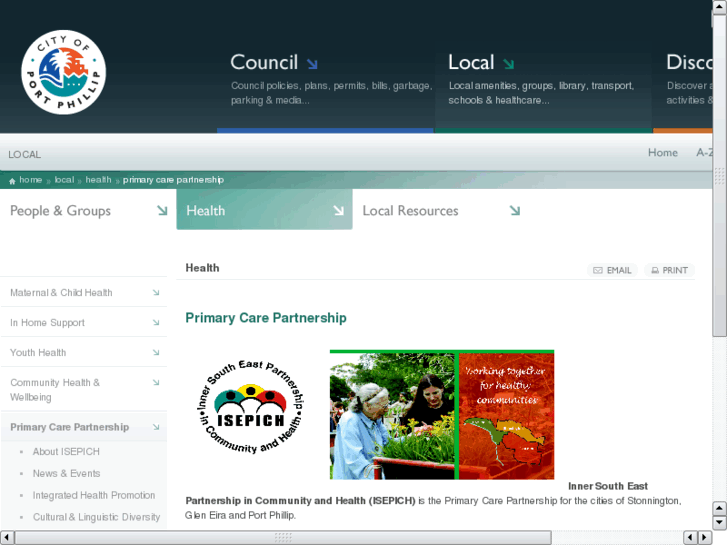Open About ISEPICH sub-link
The height and width of the screenshot is (545, 727).
pos(66,452)
